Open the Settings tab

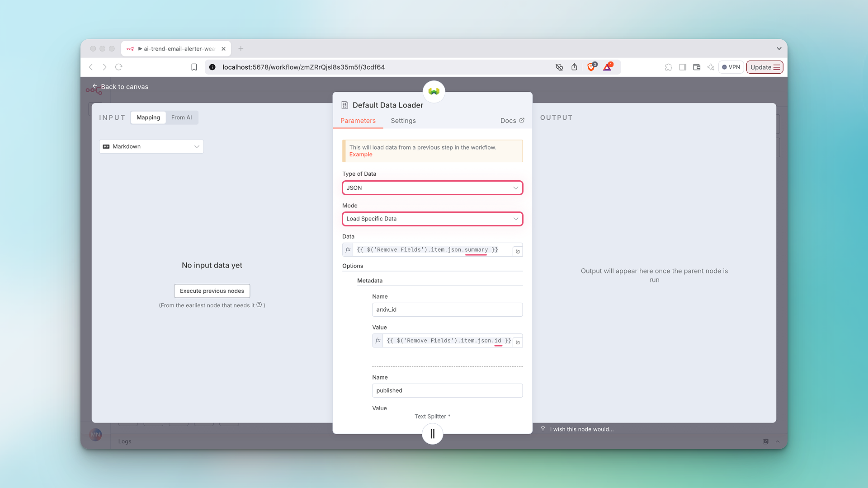[403, 121]
